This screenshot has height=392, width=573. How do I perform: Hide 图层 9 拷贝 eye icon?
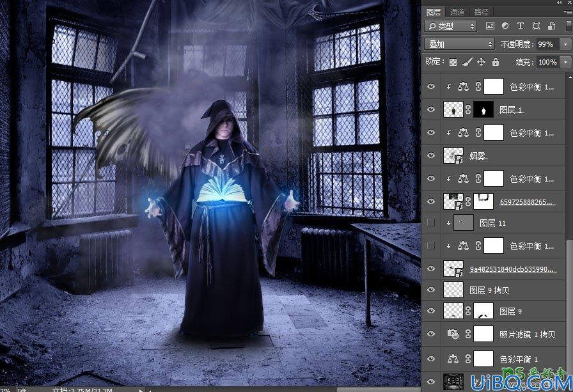(431, 290)
